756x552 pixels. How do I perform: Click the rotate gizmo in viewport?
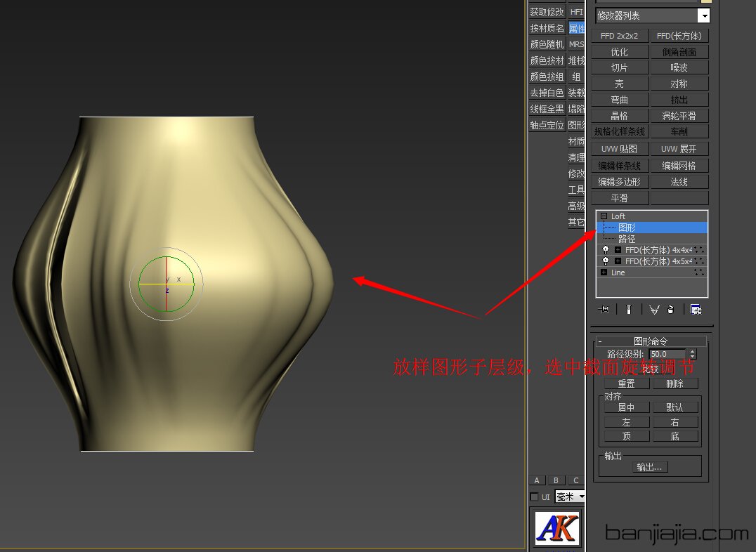[167, 284]
